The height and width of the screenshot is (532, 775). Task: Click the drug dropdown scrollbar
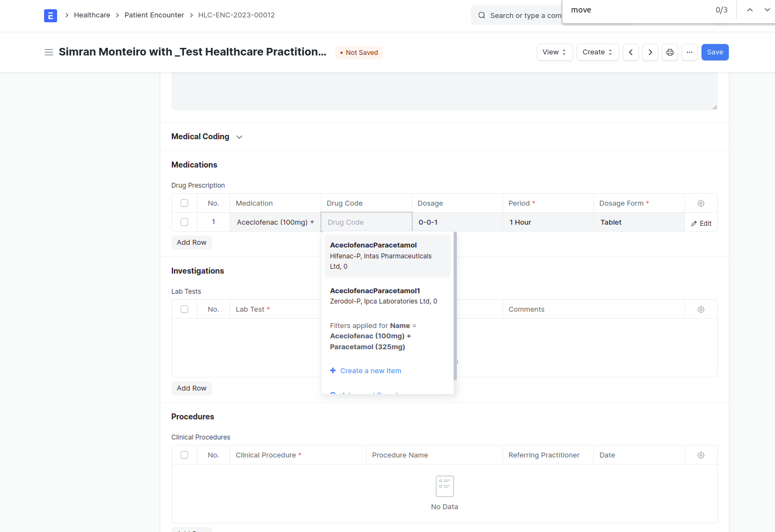(x=455, y=306)
